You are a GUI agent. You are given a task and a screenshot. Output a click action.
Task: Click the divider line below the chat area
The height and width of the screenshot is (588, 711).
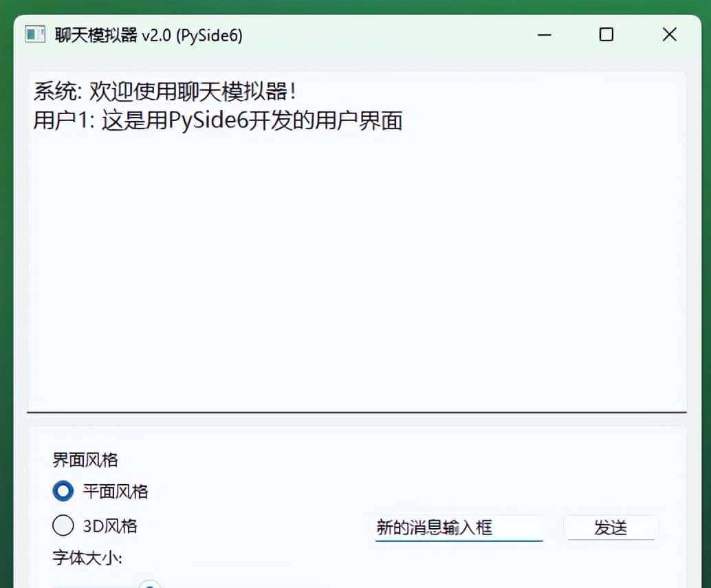coord(358,411)
